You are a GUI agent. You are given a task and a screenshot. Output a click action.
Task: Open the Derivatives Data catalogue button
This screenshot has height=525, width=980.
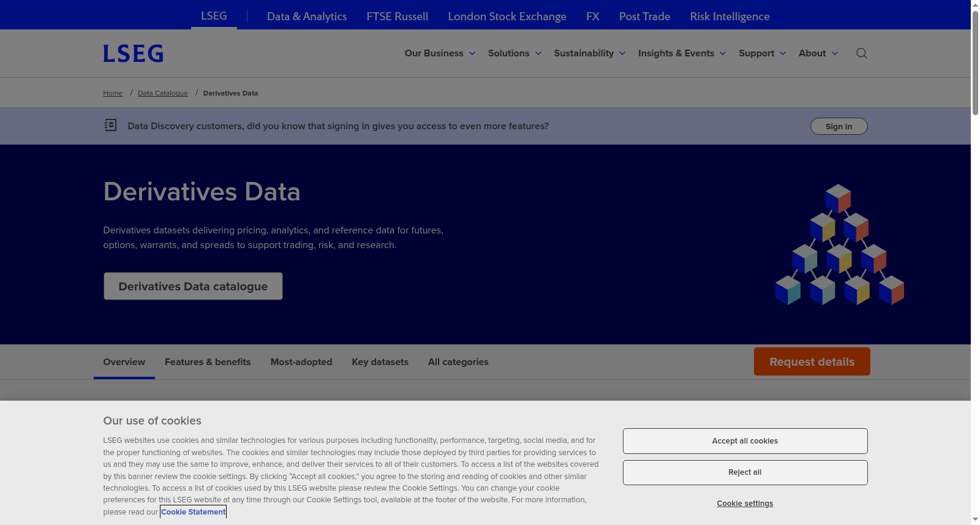coord(193,286)
